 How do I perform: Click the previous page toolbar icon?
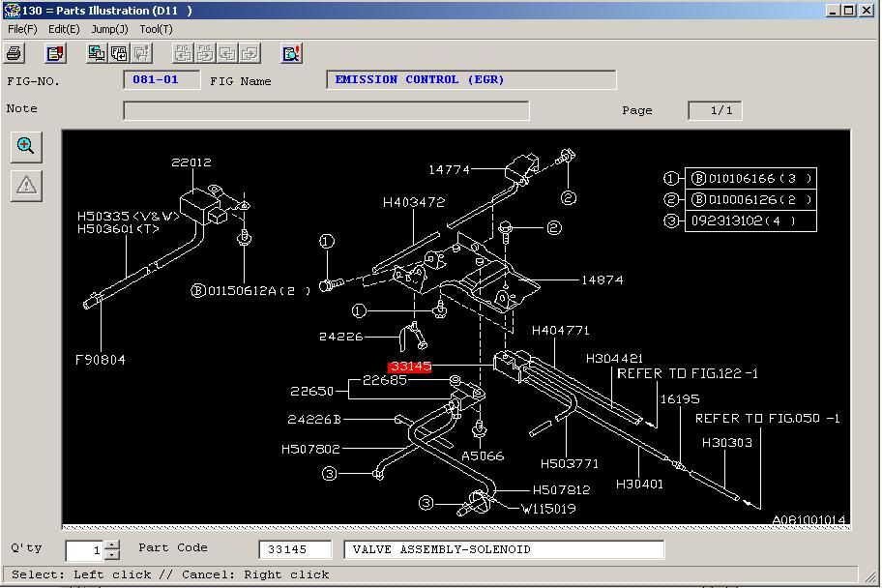coord(227,53)
